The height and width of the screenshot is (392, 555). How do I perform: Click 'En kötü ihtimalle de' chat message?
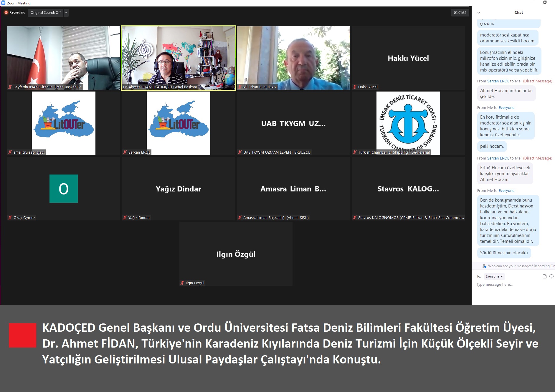pos(506,126)
